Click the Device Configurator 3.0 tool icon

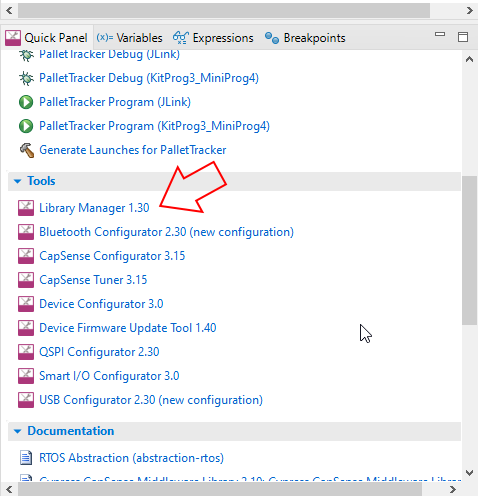26,304
